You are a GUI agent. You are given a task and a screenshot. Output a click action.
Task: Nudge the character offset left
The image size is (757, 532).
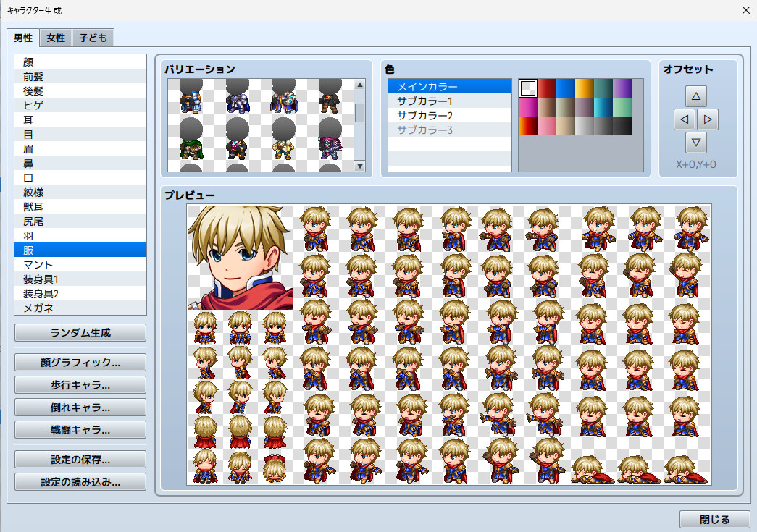click(x=683, y=119)
